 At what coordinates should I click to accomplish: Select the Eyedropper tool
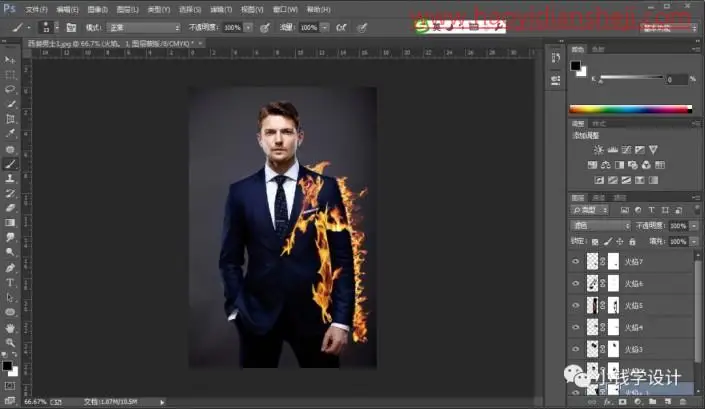click(10, 134)
